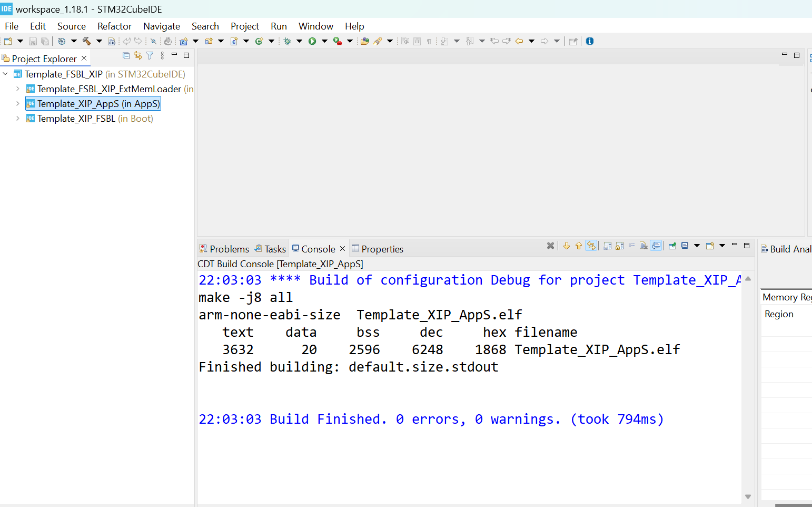Click the Project Explorer filter funnel icon

click(150, 55)
